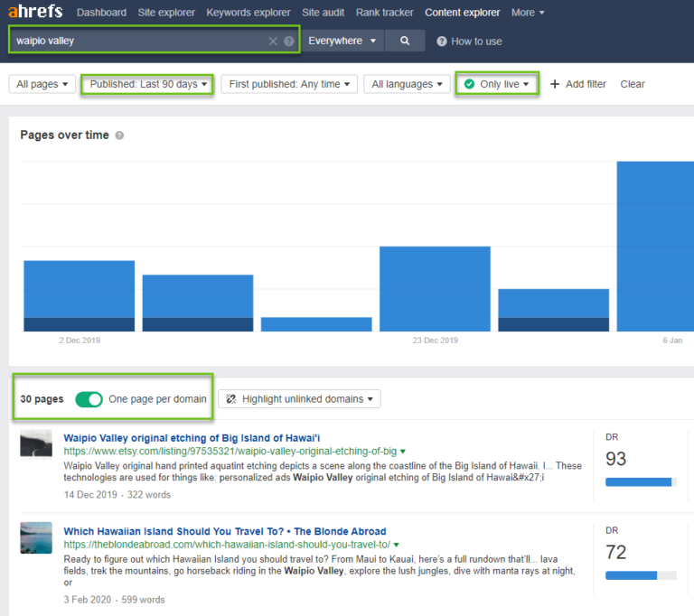The width and height of the screenshot is (694, 616).
Task: Expand the All languages filter
Action: coord(407,84)
